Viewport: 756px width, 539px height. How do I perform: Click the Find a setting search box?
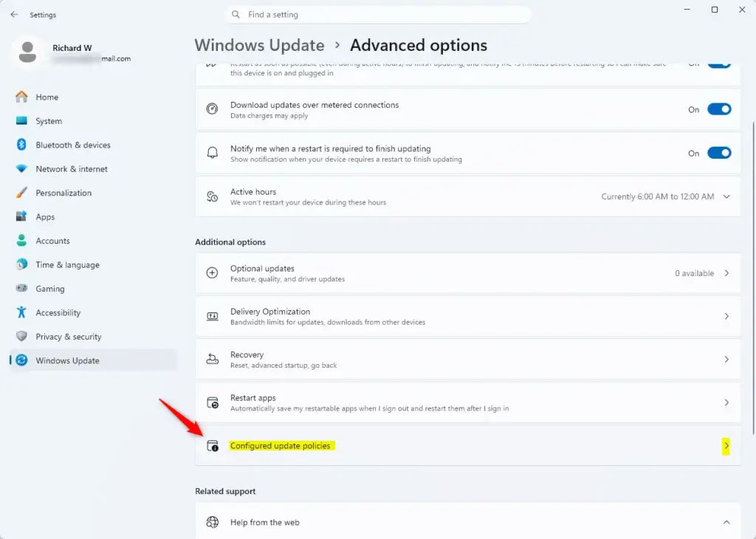click(x=378, y=15)
